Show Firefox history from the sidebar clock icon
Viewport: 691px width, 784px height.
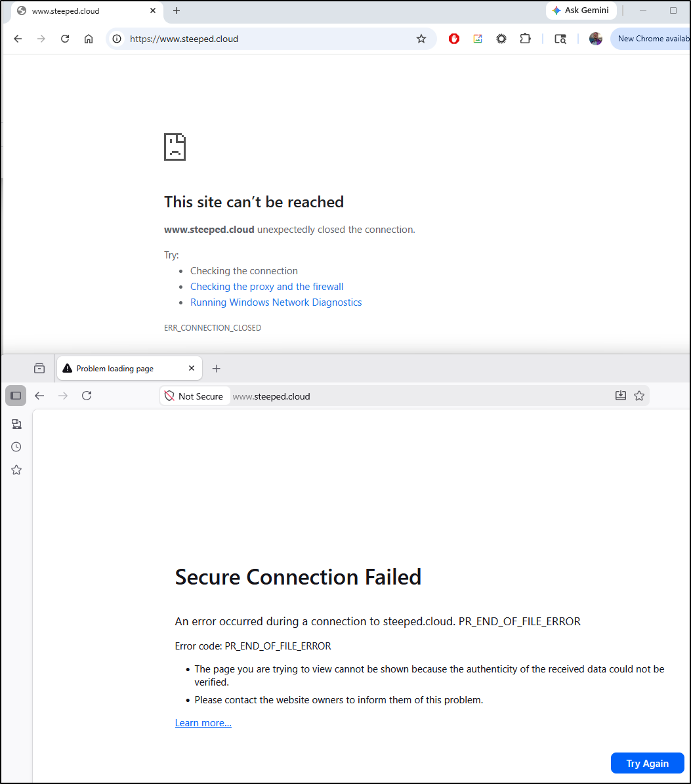(x=16, y=447)
